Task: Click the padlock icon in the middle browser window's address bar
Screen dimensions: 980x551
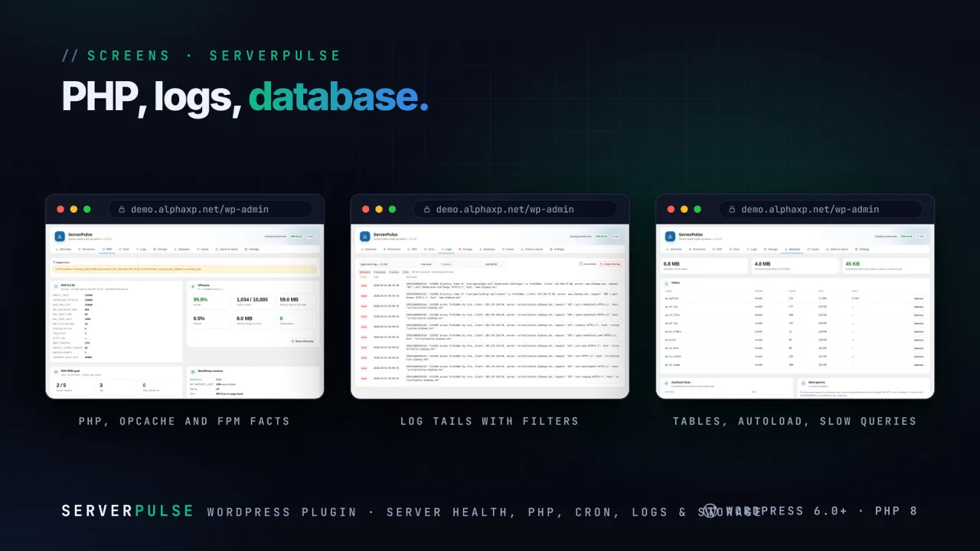Action: [426, 209]
